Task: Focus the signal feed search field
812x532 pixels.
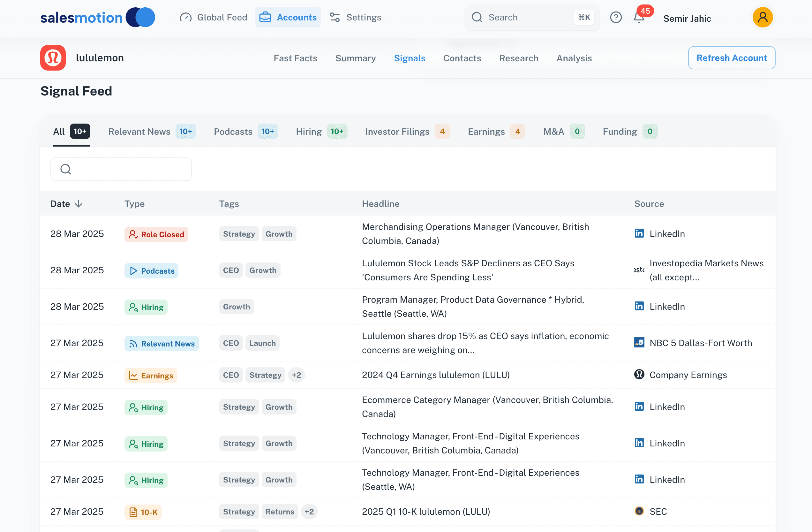Action: (x=121, y=169)
